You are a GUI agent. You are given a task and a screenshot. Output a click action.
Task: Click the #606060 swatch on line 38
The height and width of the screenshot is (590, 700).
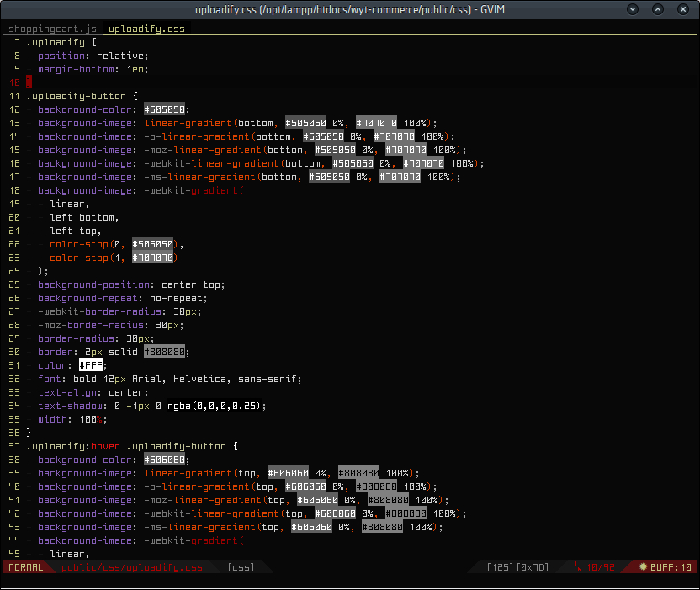coord(164,460)
